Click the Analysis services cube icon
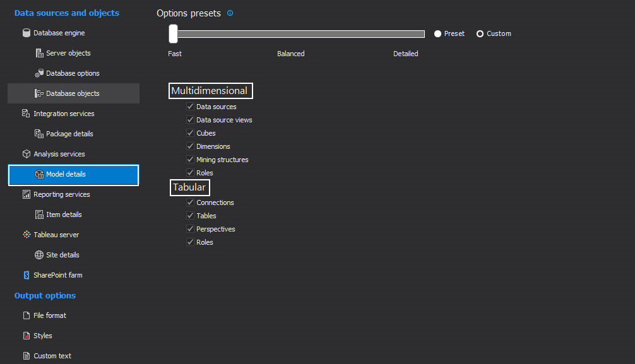 pos(26,154)
